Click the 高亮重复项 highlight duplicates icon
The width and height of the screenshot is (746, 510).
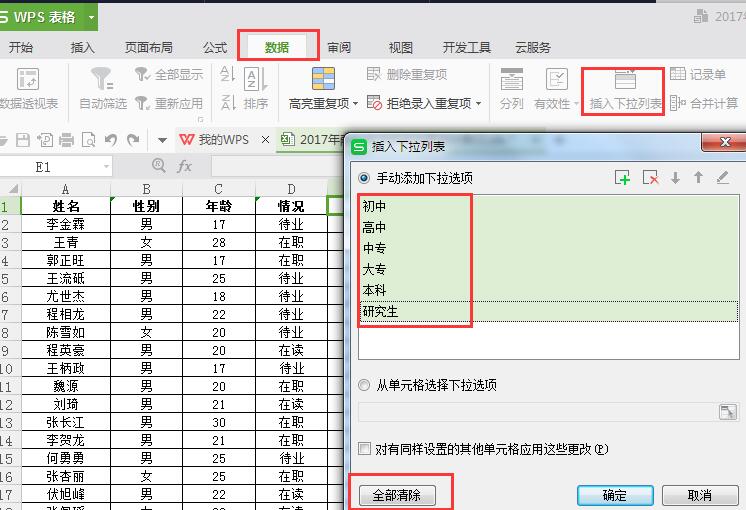323,79
